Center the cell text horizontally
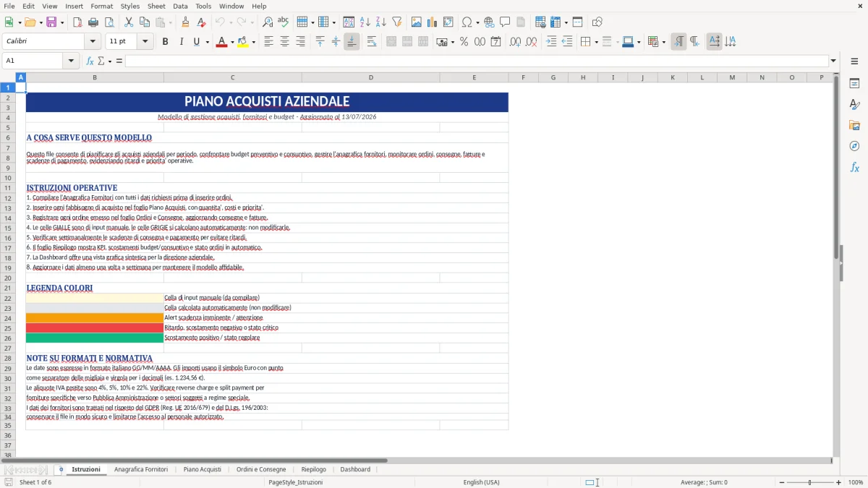 point(284,42)
